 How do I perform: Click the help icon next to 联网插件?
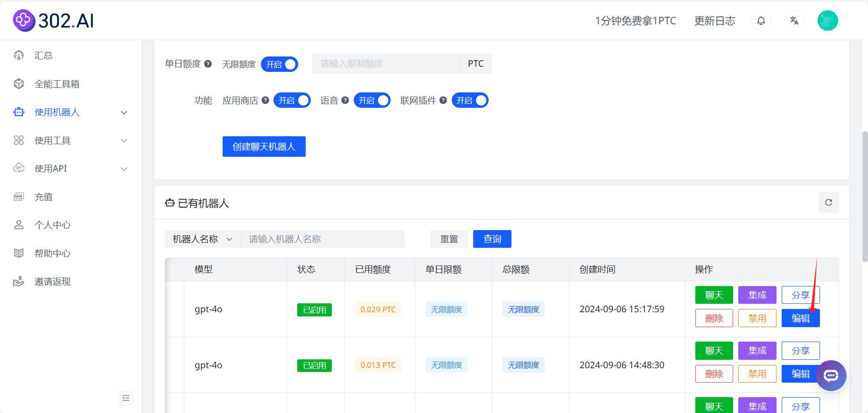coord(443,100)
